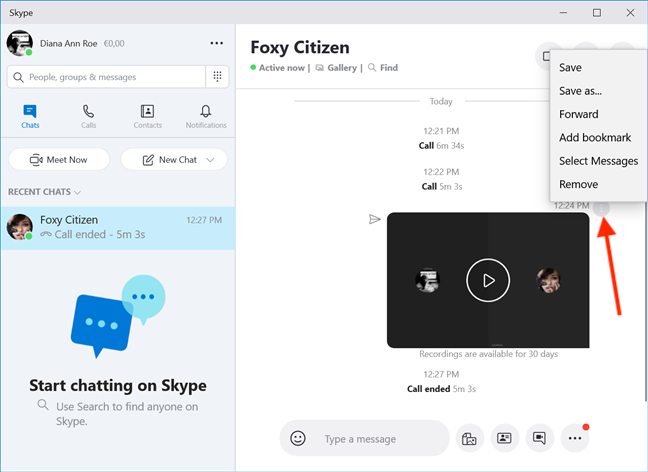Click the add files and media icon
648x472 pixels.
[x=469, y=438]
